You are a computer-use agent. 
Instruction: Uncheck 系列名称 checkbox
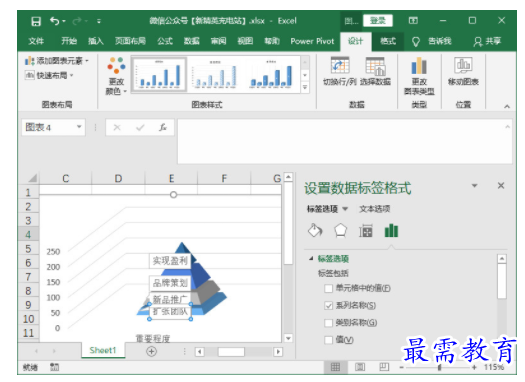(328, 305)
